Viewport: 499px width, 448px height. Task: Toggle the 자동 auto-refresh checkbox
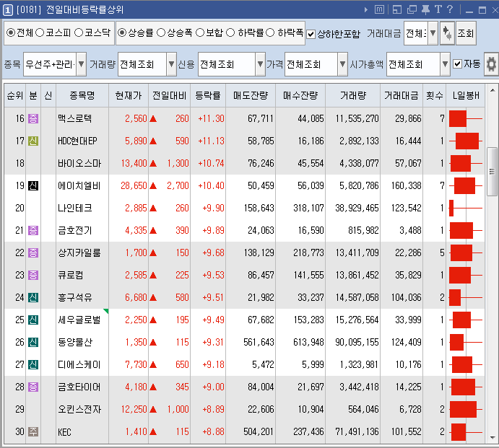[x=457, y=64]
